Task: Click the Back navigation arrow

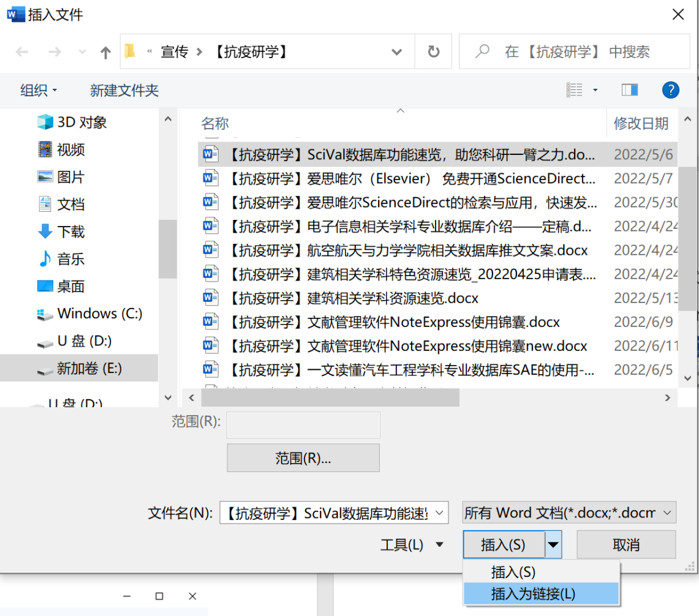Action: pyautogui.click(x=22, y=53)
